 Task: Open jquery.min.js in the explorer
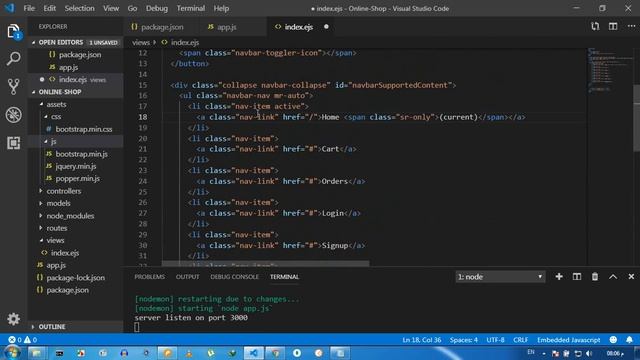tap(76, 166)
